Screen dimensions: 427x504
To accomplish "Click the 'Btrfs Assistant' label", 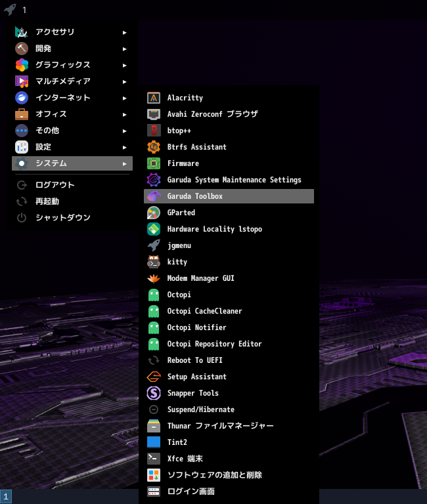I will pos(196,147).
